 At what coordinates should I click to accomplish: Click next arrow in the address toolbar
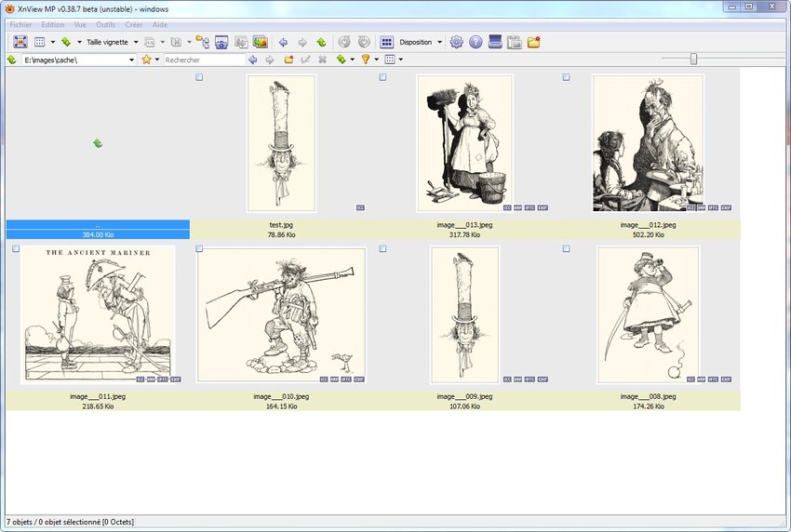270,60
